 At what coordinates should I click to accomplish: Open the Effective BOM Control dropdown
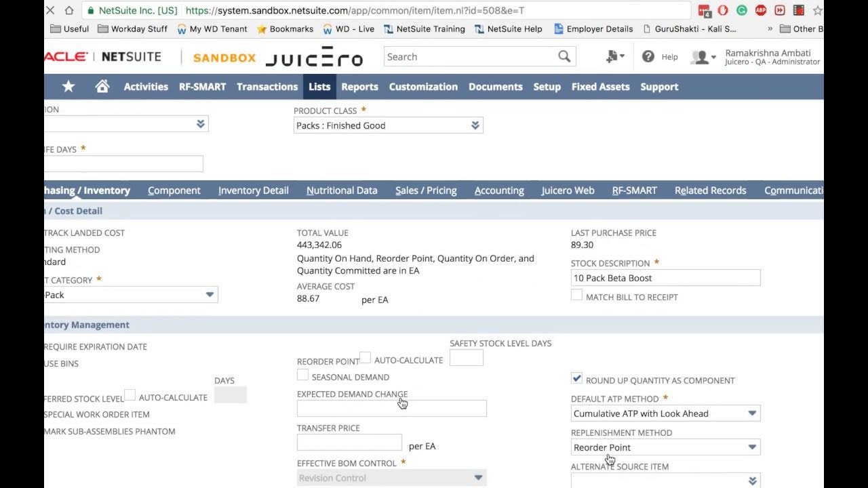click(x=392, y=478)
